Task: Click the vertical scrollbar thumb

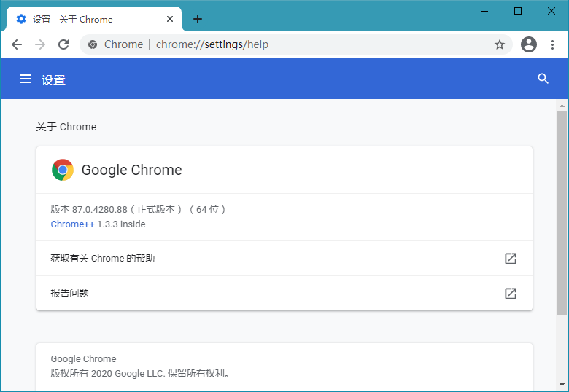Action: (562, 213)
